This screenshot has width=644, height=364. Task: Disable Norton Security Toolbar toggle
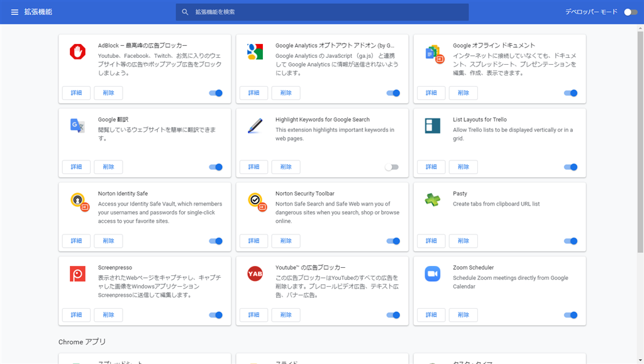393,241
